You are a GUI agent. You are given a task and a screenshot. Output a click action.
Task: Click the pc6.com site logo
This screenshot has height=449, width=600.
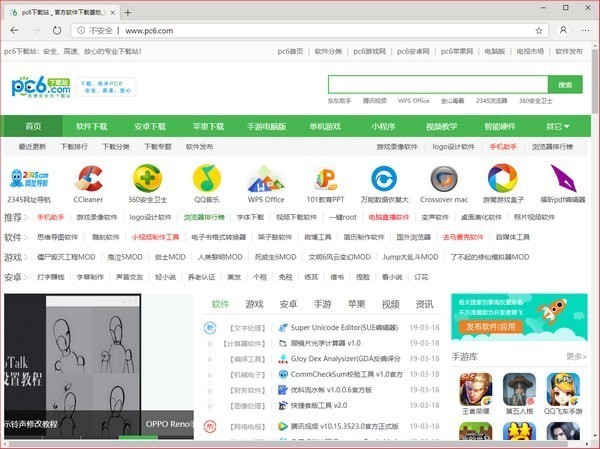click(42, 87)
